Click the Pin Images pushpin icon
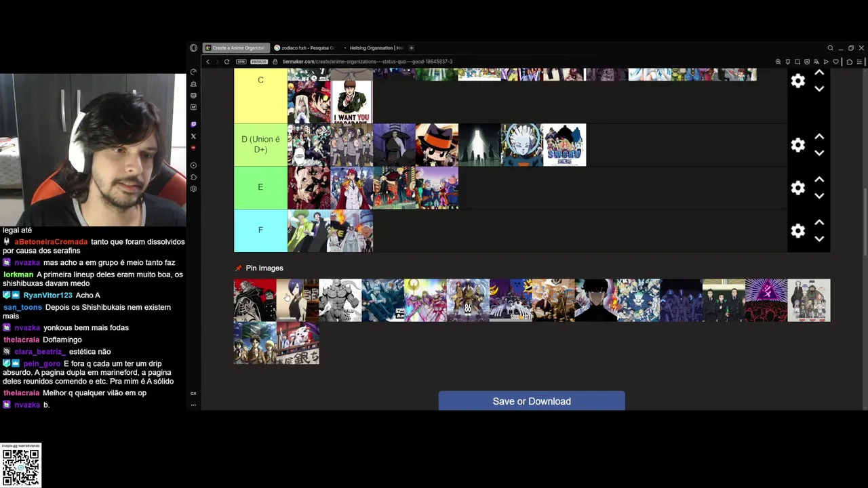The height and width of the screenshot is (488, 868). pyautogui.click(x=238, y=268)
